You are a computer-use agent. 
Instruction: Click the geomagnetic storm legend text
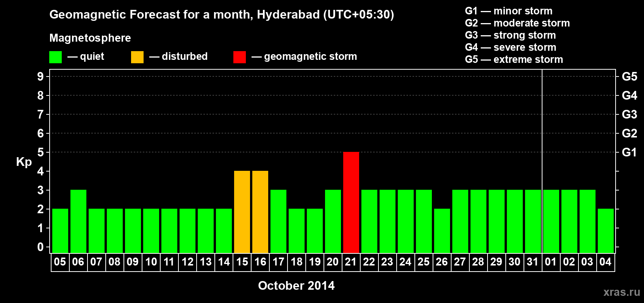pyautogui.click(x=311, y=57)
